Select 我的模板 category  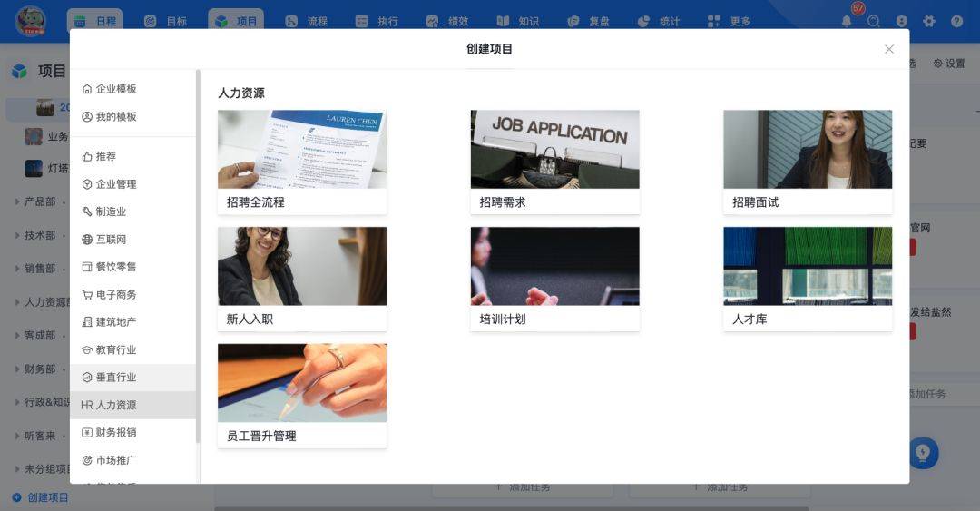click(x=132, y=116)
